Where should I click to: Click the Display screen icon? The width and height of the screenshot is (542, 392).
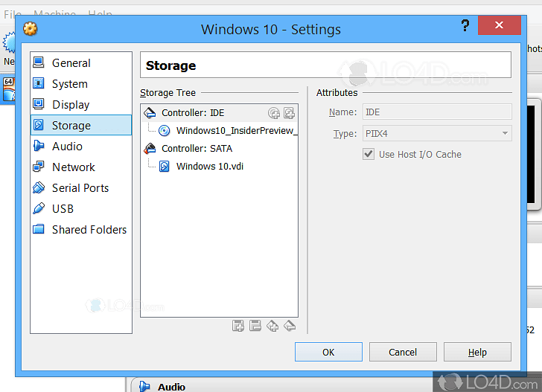point(39,104)
